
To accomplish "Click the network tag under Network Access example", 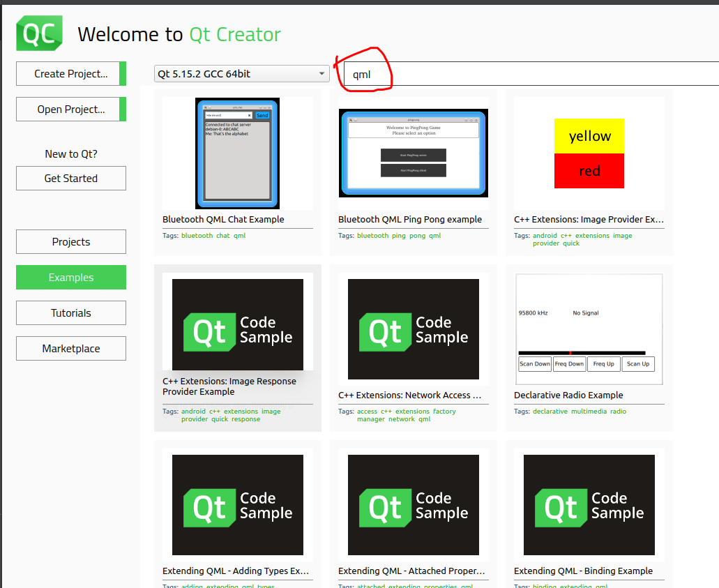I will [x=402, y=419].
